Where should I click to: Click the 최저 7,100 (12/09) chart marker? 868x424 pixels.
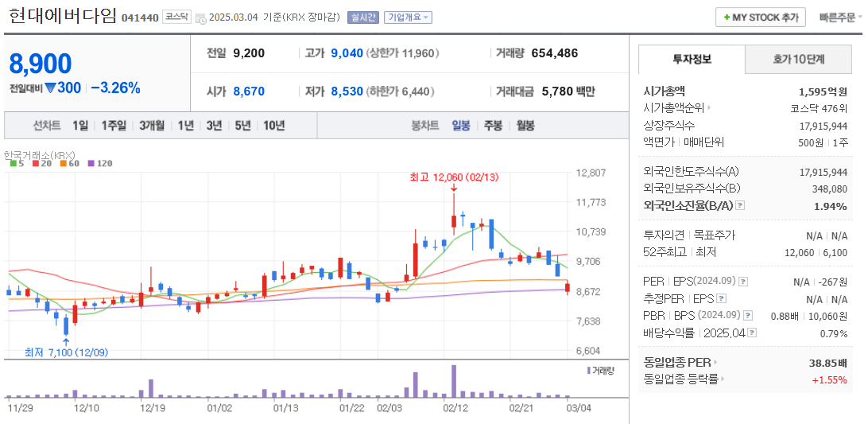[x=67, y=352]
